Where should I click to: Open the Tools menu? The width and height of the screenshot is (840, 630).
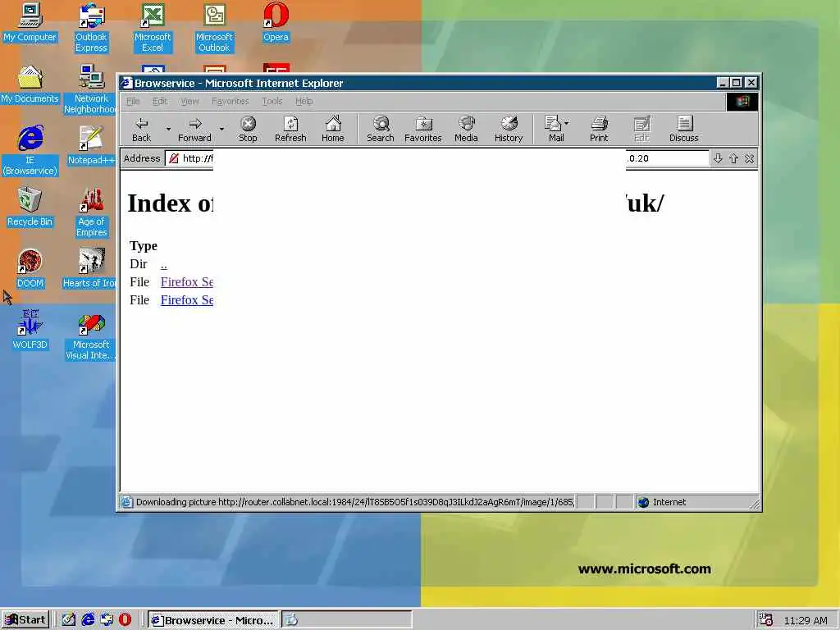click(272, 101)
